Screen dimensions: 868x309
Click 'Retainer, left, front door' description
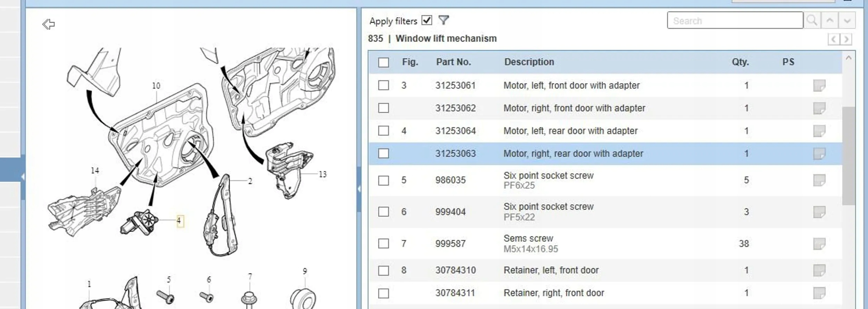(x=551, y=271)
